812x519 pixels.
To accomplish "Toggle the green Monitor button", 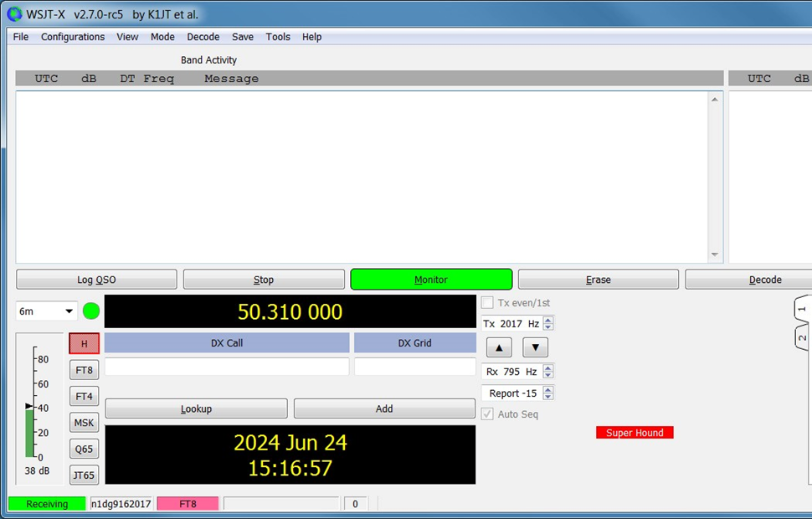I will tap(431, 280).
